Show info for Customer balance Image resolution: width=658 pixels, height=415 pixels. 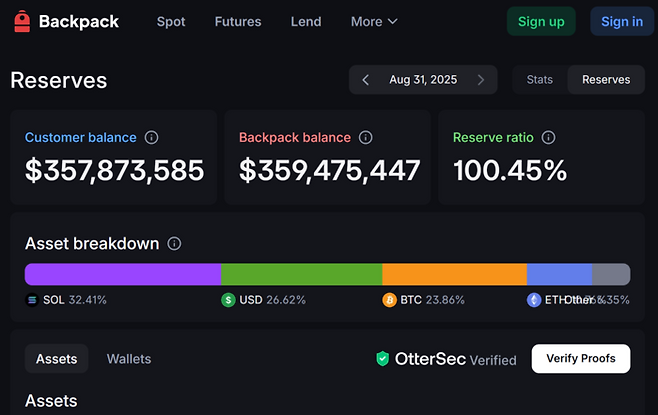[151, 137]
